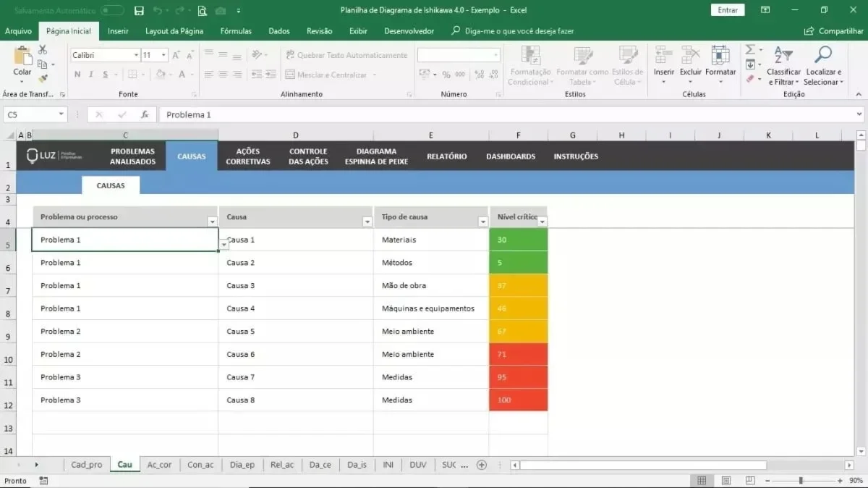Image resolution: width=868 pixels, height=488 pixels.
Task: Open the Calibri font name dropdown
Action: pyautogui.click(x=136, y=55)
